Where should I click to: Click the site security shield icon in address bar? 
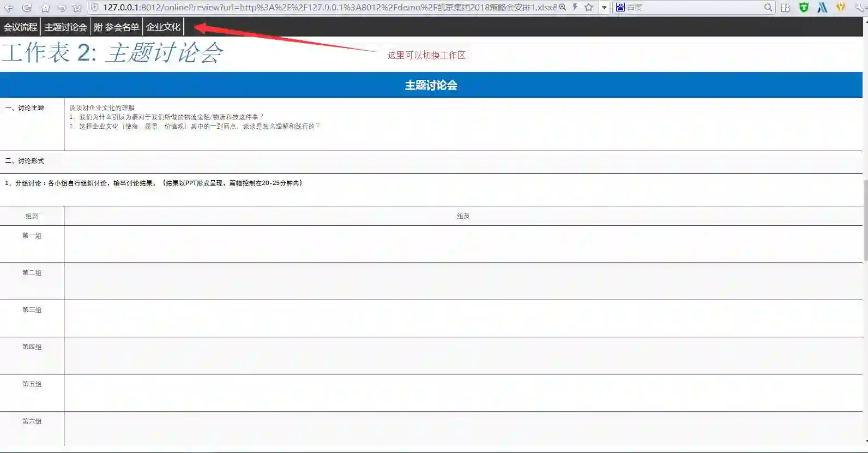(x=94, y=7)
